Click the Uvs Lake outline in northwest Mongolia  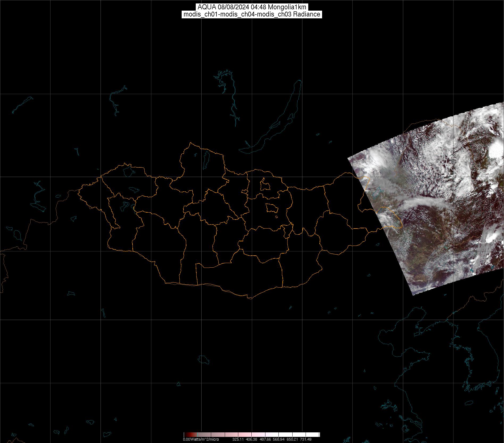tap(128, 171)
